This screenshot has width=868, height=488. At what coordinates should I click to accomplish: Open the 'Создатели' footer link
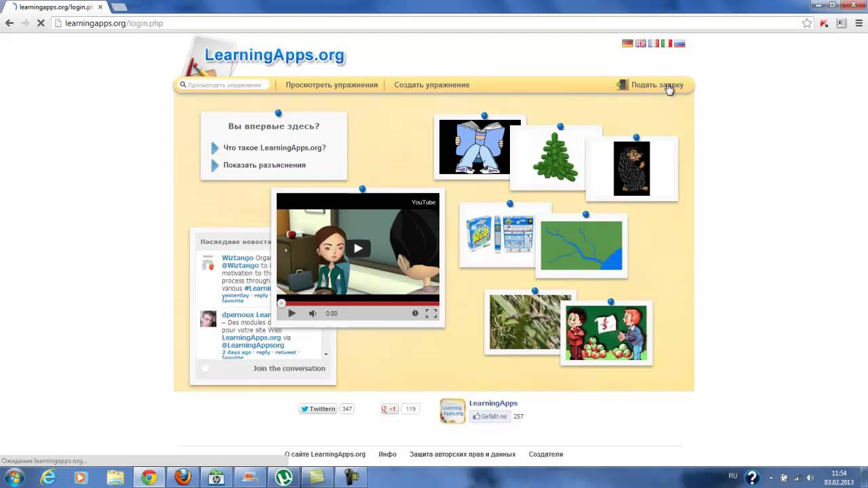click(546, 454)
